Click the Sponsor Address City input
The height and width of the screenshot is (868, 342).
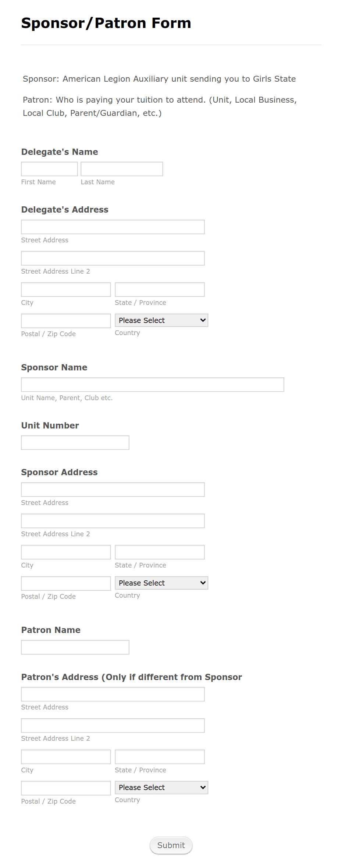pyautogui.click(x=66, y=552)
